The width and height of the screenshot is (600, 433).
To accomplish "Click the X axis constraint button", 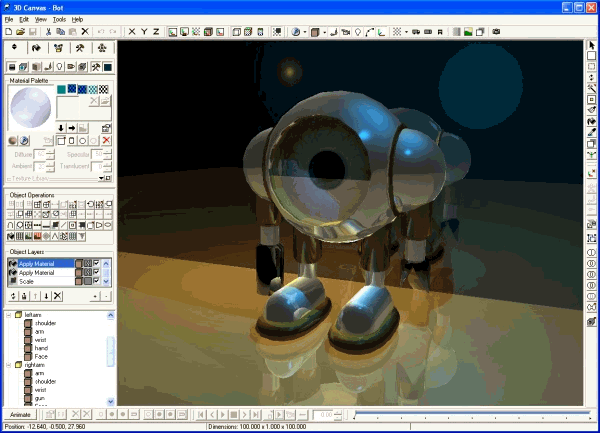I will click(131, 32).
